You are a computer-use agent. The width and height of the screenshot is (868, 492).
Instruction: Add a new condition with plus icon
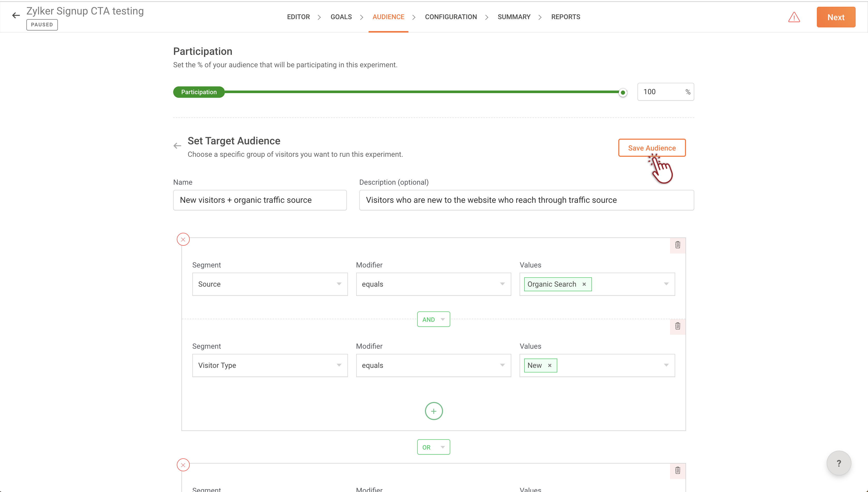(433, 411)
